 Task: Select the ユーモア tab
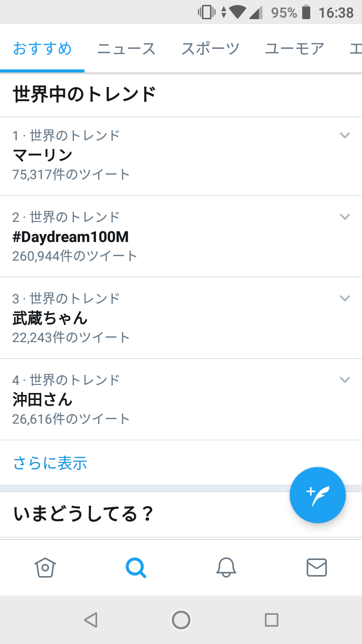pyautogui.click(x=294, y=49)
